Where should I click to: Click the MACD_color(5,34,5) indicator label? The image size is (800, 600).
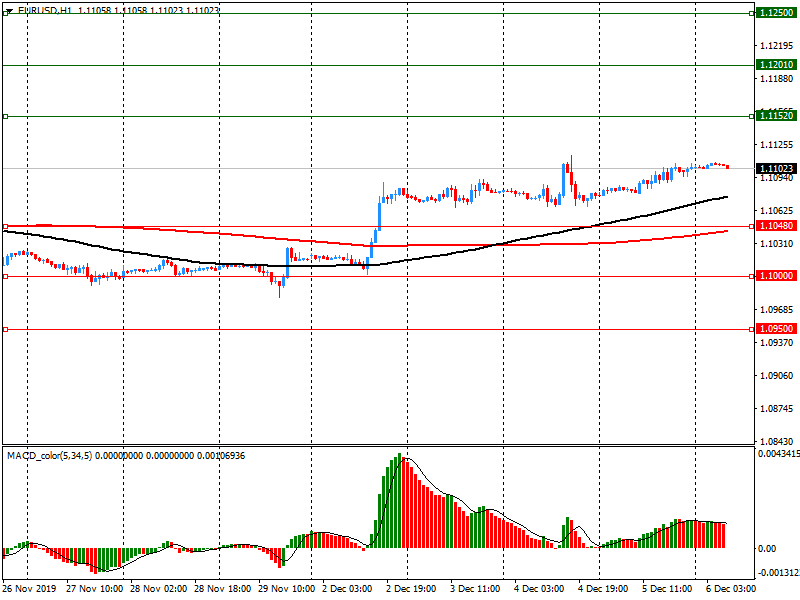pos(49,456)
